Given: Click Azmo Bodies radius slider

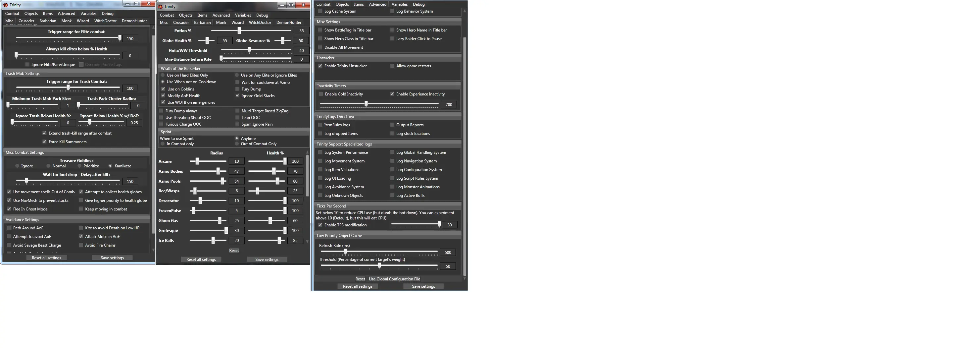Looking at the screenshot, I should point(208,171).
